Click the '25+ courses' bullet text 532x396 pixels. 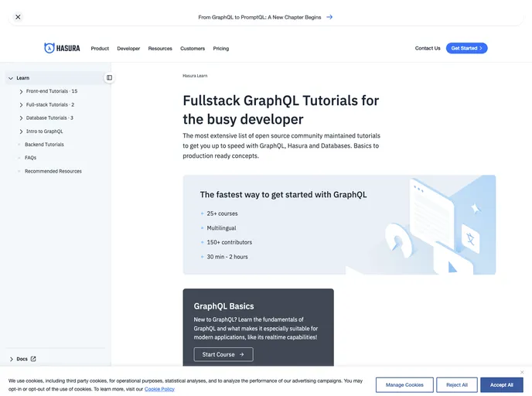pos(222,213)
